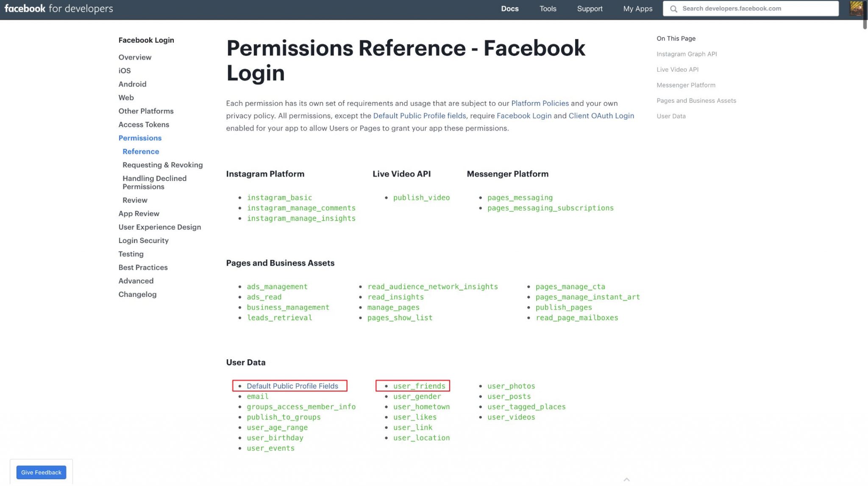This screenshot has height=486, width=868.
Task: Navigate to the Changelog page
Action: pyautogui.click(x=137, y=294)
